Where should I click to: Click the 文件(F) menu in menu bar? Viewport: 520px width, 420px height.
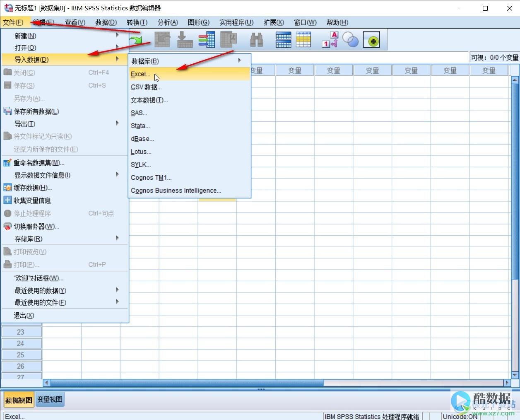[x=13, y=22]
